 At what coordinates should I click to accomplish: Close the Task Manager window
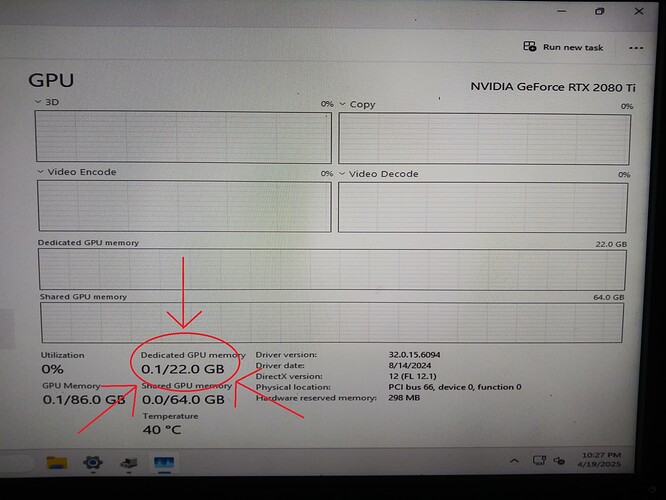click(639, 11)
